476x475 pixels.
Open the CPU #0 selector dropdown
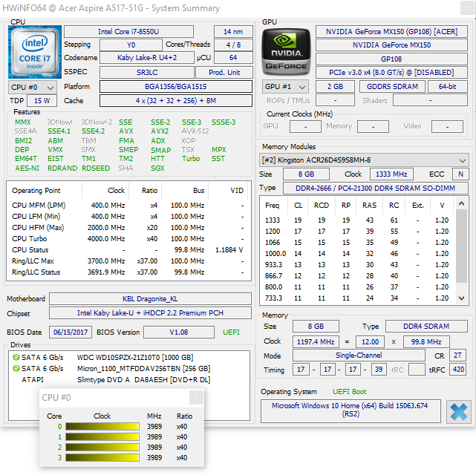[33, 88]
